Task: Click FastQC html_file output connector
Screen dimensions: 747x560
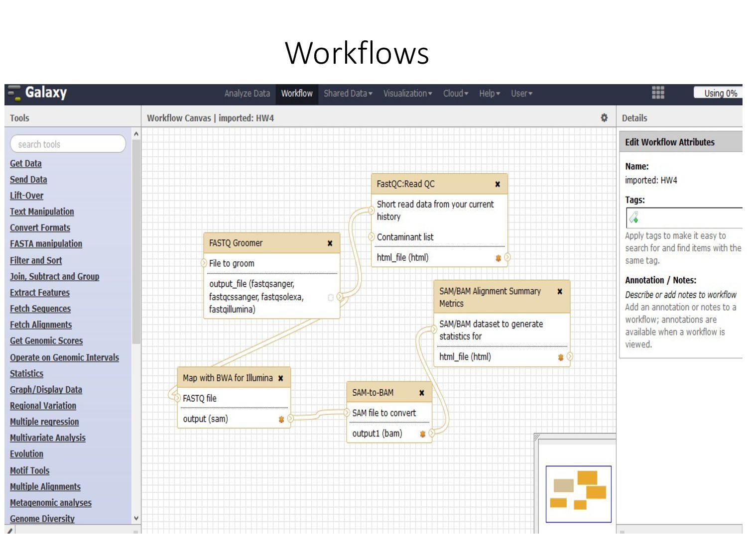Action: (x=507, y=257)
